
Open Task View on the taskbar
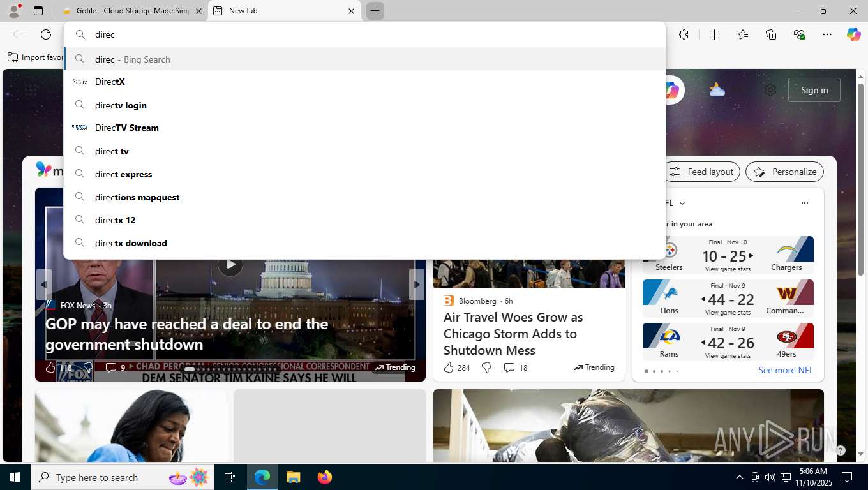click(230, 477)
